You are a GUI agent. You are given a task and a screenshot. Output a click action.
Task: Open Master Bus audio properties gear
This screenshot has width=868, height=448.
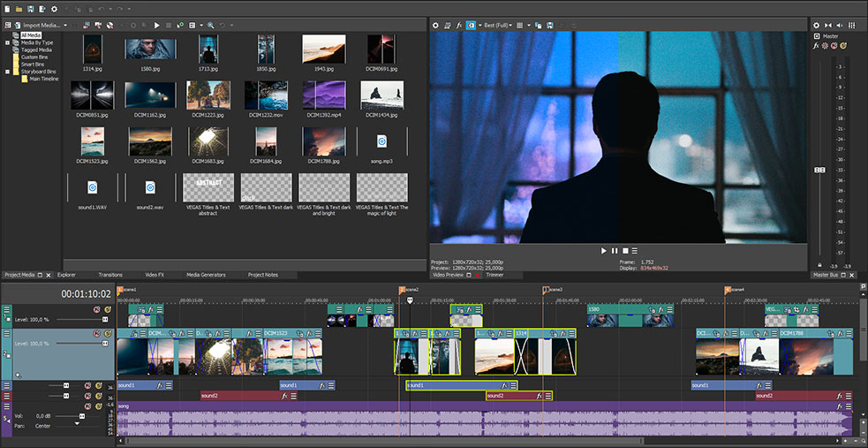[817, 26]
